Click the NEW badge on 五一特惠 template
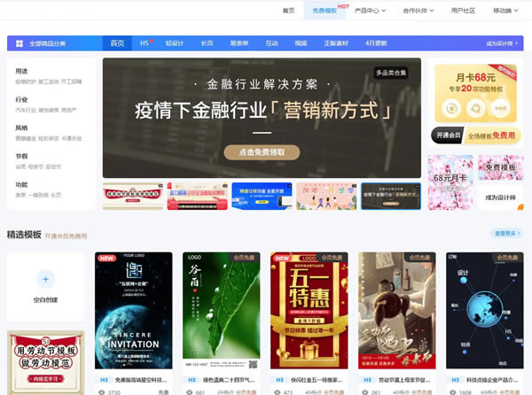Image resolution: width=532 pixels, height=395 pixels. pyautogui.click(x=283, y=258)
